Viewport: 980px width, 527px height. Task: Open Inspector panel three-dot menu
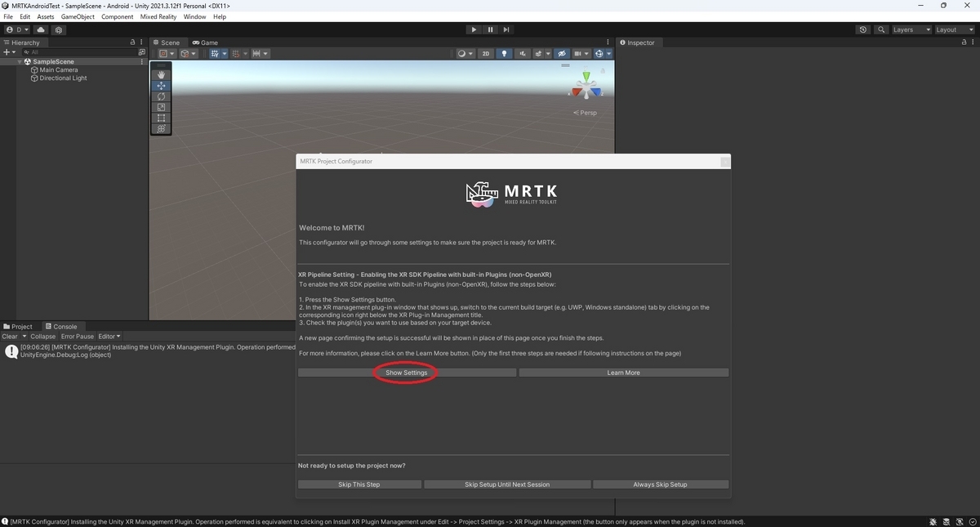pyautogui.click(x=973, y=42)
